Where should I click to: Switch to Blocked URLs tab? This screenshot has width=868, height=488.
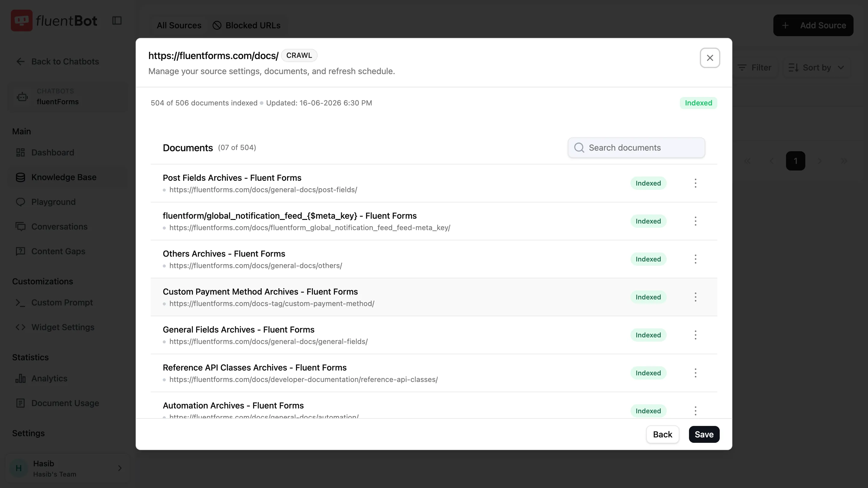(x=246, y=25)
